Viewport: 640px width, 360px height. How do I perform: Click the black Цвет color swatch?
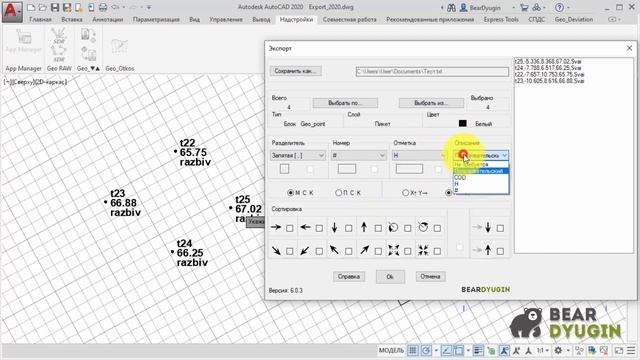point(462,123)
